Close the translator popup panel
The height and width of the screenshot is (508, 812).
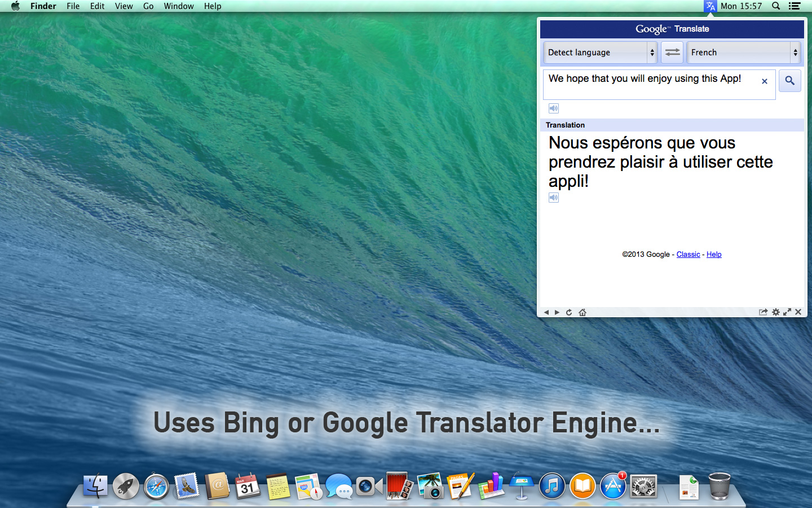798,312
